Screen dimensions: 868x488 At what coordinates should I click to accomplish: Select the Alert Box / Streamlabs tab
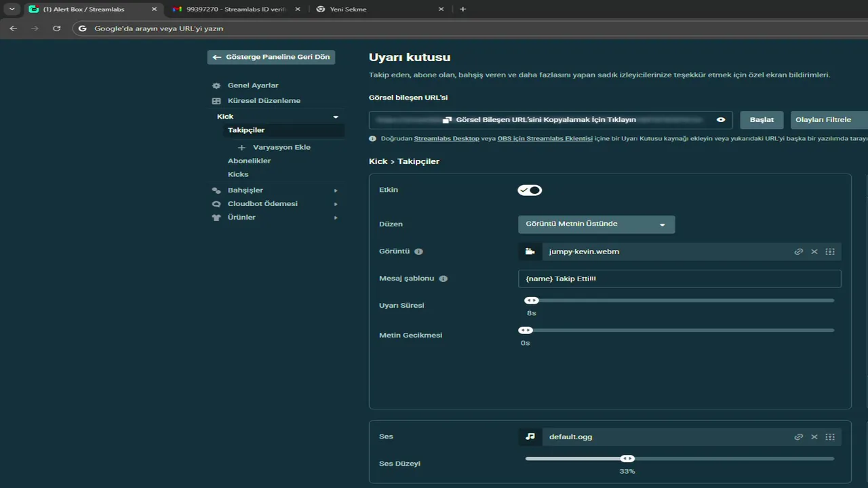[x=94, y=9]
